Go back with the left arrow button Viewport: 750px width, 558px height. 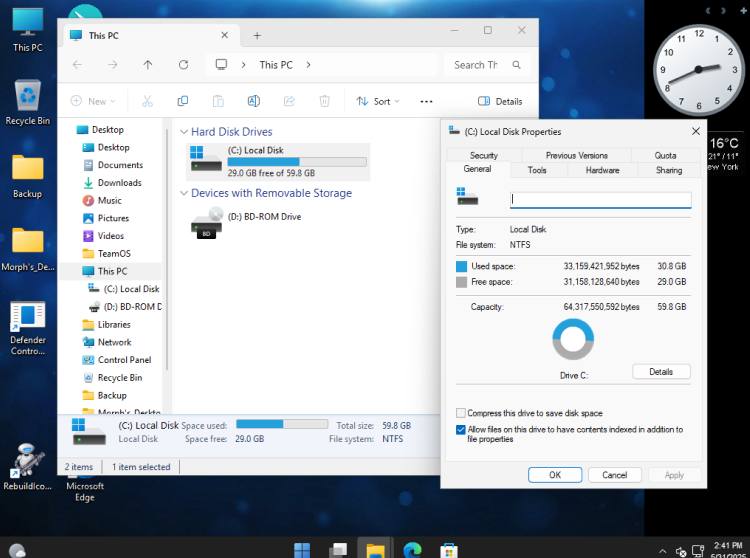pos(77,65)
